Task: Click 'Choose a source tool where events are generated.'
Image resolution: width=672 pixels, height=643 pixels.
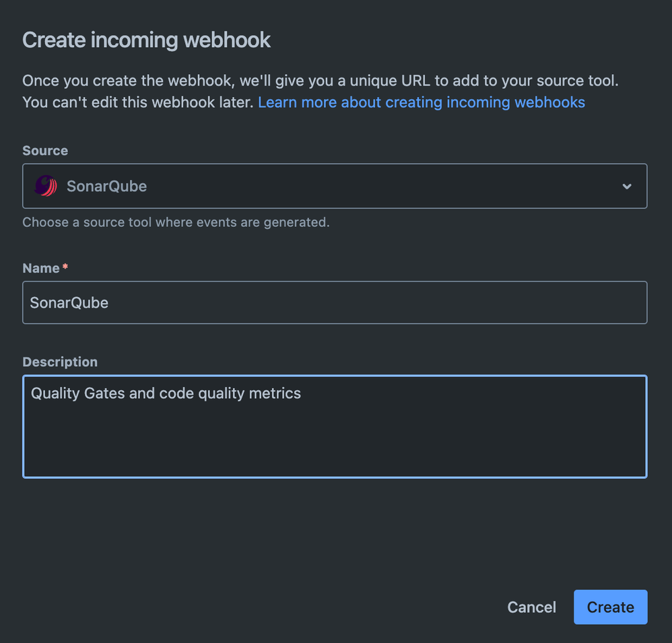Action: pyautogui.click(x=176, y=222)
